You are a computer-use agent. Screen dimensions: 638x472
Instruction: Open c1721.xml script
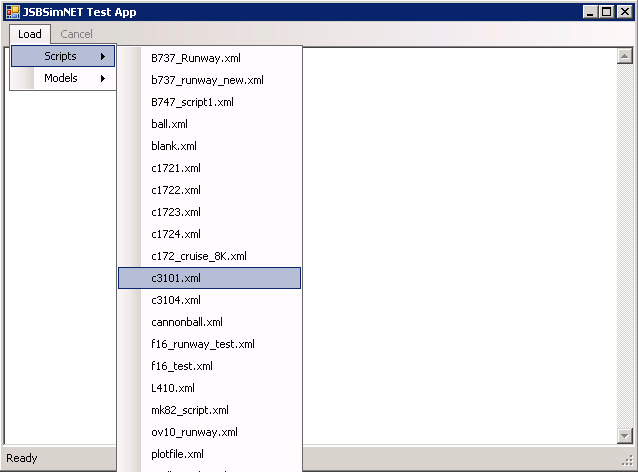click(176, 168)
